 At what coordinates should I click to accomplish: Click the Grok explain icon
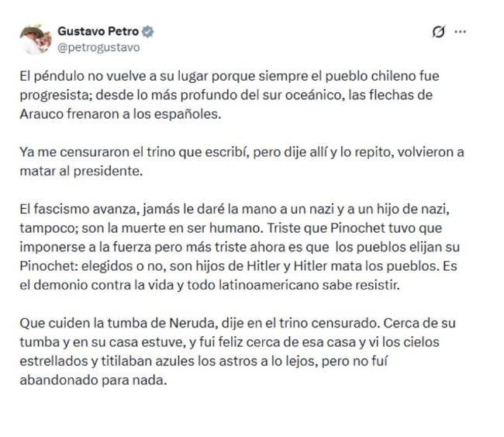(437, 32)
